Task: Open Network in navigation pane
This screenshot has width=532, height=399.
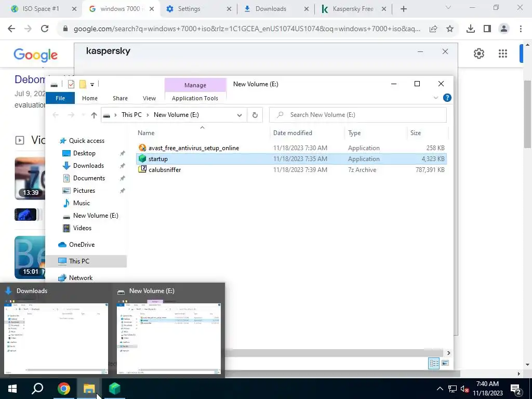Action: pos(81,278)
